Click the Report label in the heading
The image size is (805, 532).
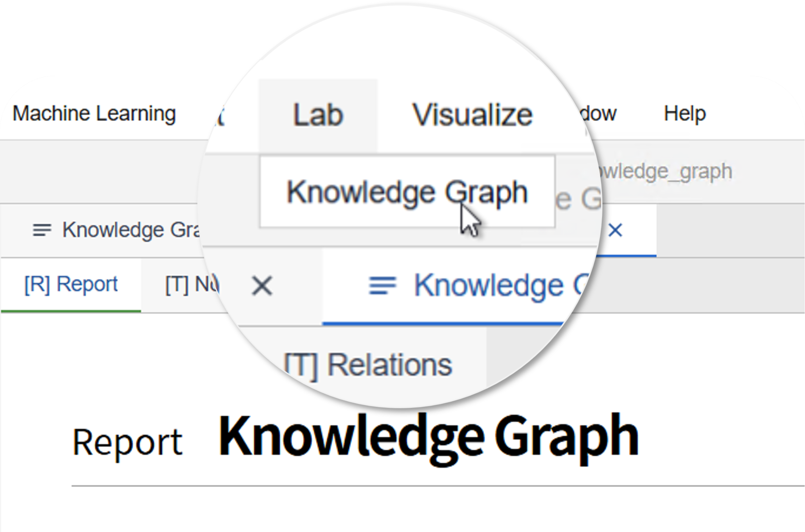coord(127,442)
